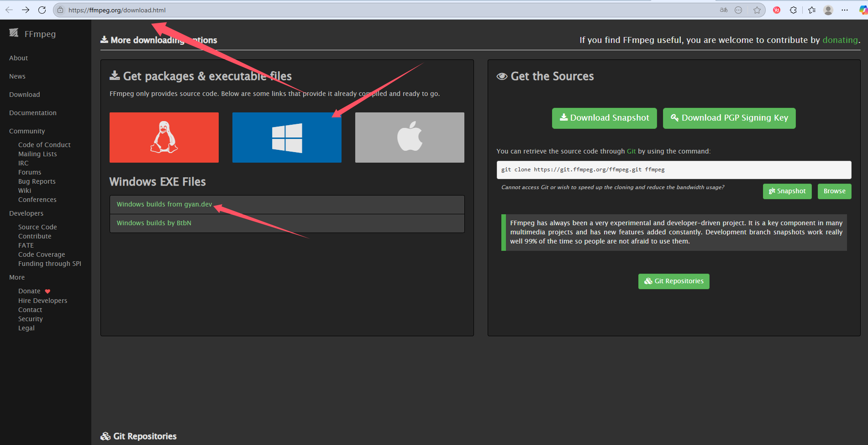Image resolution: width=868 pixels, height=445 pixels.
Task: Open Security link in sidebar
Action: [x=31, y=319]
